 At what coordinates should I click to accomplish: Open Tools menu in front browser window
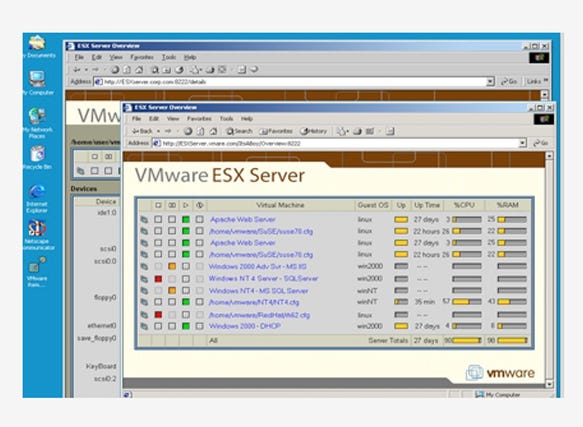pyautogui.click(x=226, y=119)
